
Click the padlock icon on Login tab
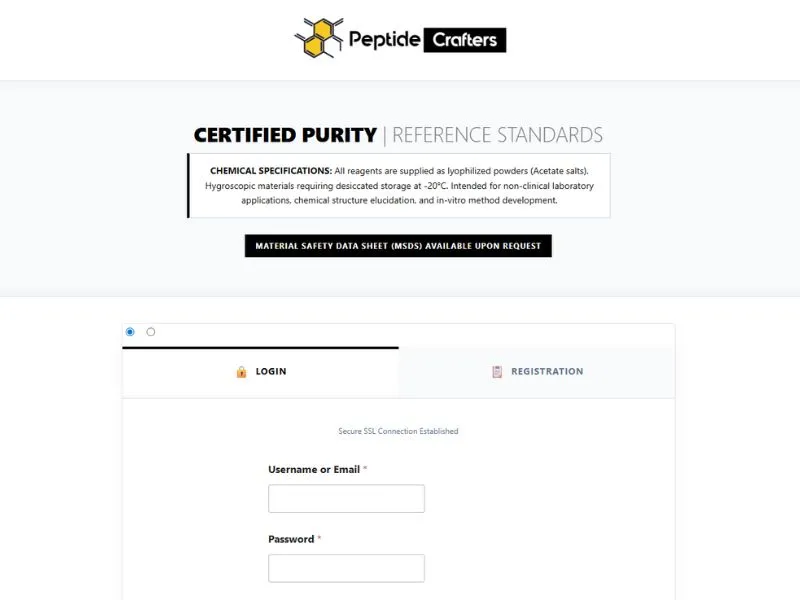click(241, 372)
